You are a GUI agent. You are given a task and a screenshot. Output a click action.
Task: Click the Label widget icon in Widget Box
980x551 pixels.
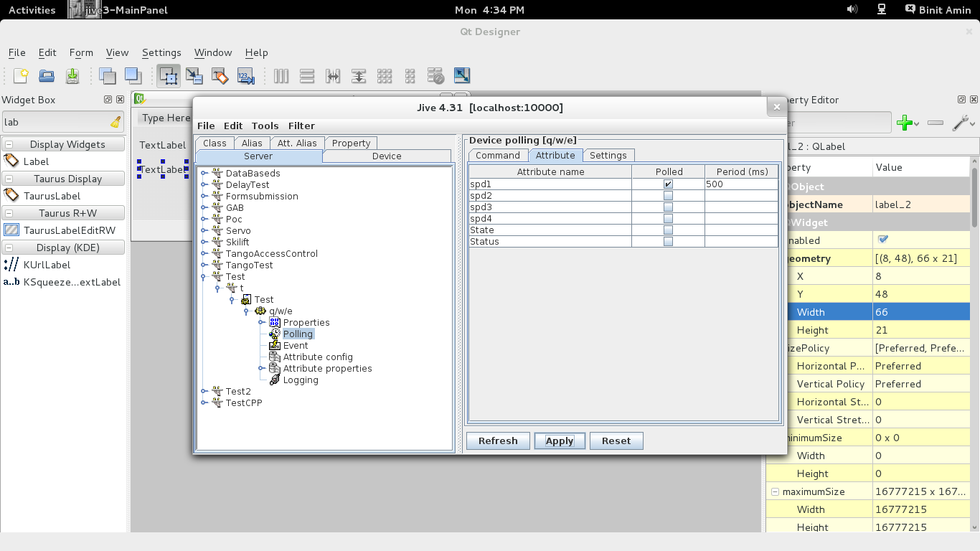[x=11, y=161]
